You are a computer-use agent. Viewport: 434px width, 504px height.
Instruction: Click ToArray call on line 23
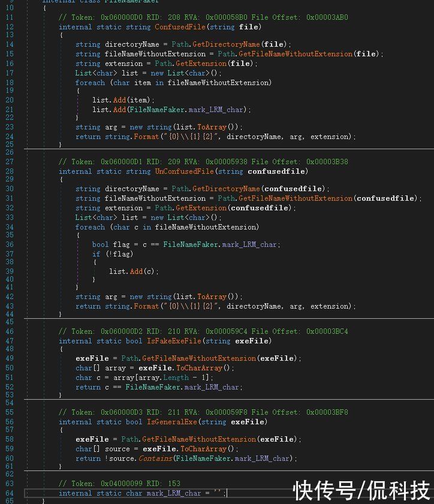212,127
